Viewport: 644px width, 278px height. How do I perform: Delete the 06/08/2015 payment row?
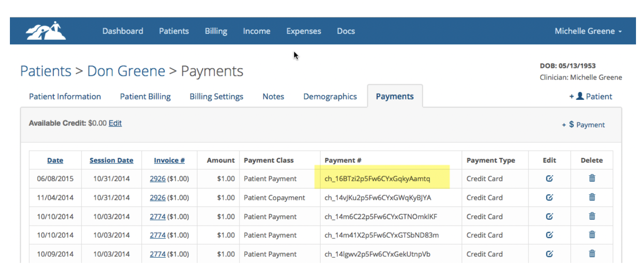pos(592,178)
